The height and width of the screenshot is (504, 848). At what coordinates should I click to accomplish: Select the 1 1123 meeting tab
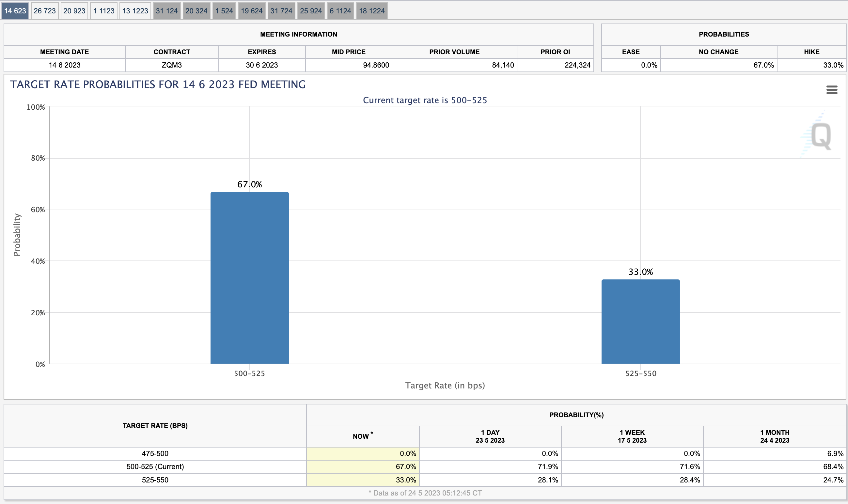tap(103, 11)
